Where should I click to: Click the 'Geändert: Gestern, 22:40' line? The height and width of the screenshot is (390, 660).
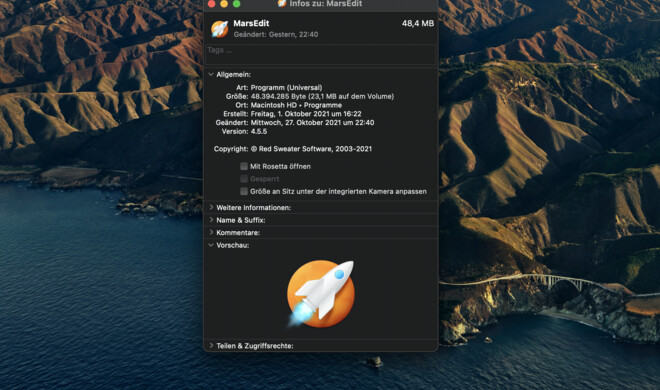tap(276, 34)
